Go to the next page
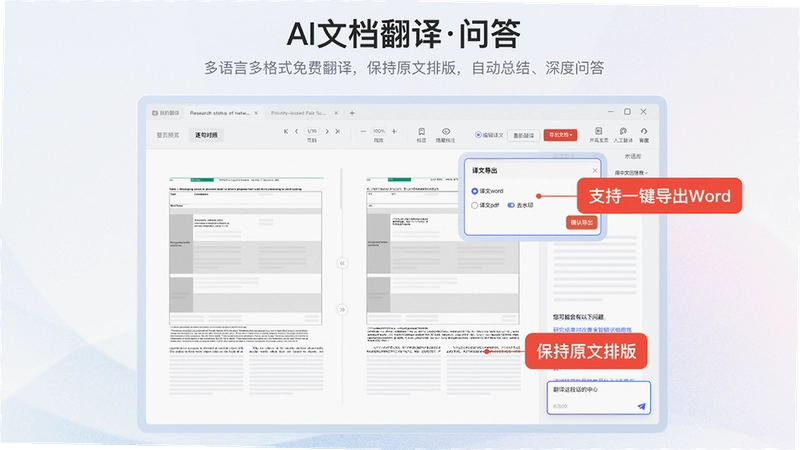The width and height of the screenshot is (800, 450). click(327, 131)
